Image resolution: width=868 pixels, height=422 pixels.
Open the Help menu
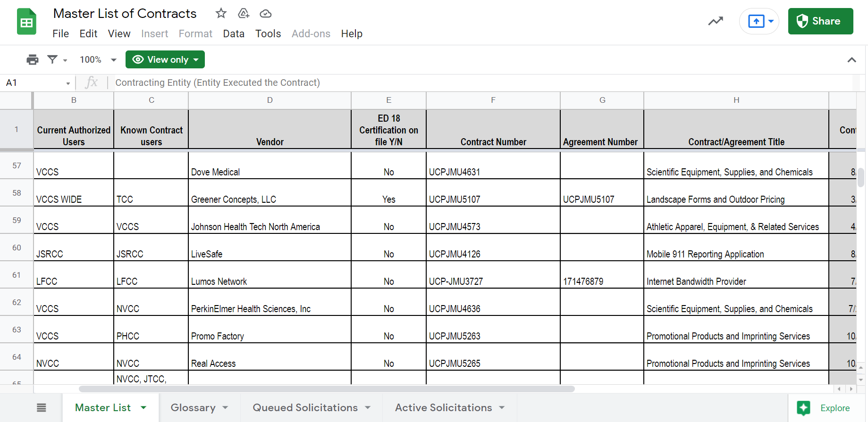click(x=352, y=33)
